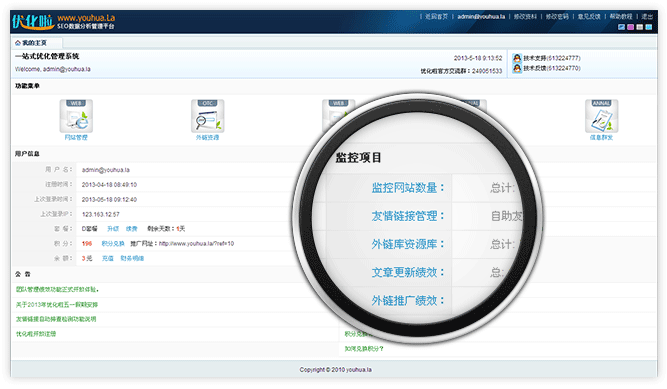Click the registration time 2013-04-18 08:49:10
The image size is (667, 389).
click(109, 185)
